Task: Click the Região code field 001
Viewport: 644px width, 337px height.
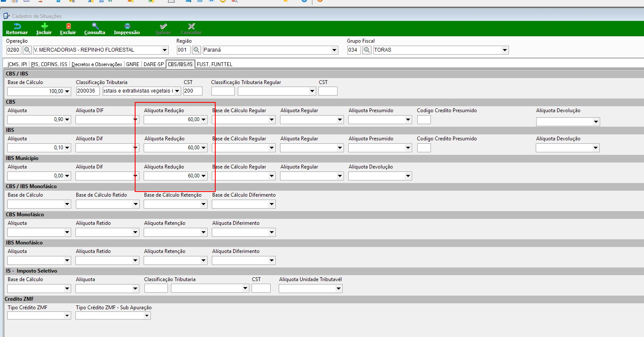Action: pyautogui.click(x=184, y=50)
